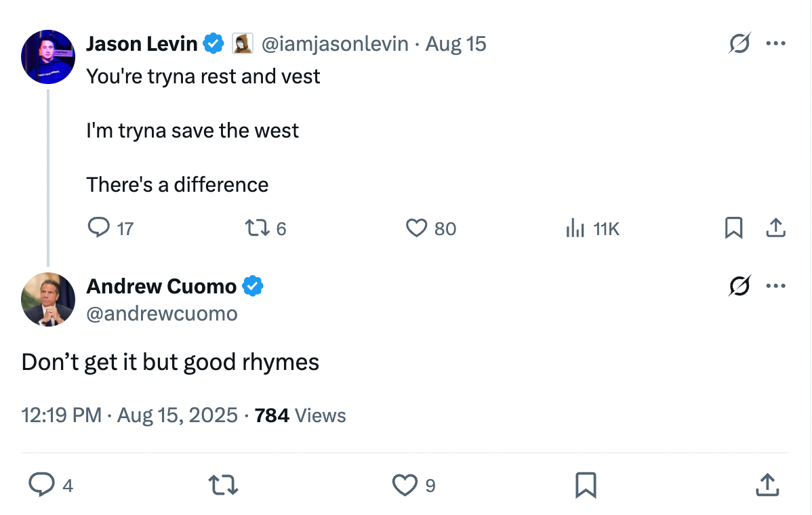The image size is (812, 515).
Task: Click the Aug 15 tweet date link
Action: pyautogui.click(x=455, y=44)
